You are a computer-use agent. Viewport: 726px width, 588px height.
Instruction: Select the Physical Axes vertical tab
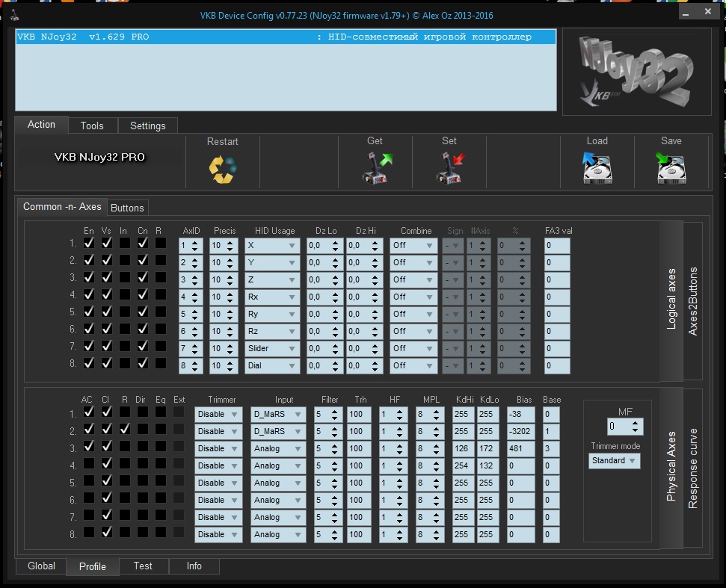671,467
